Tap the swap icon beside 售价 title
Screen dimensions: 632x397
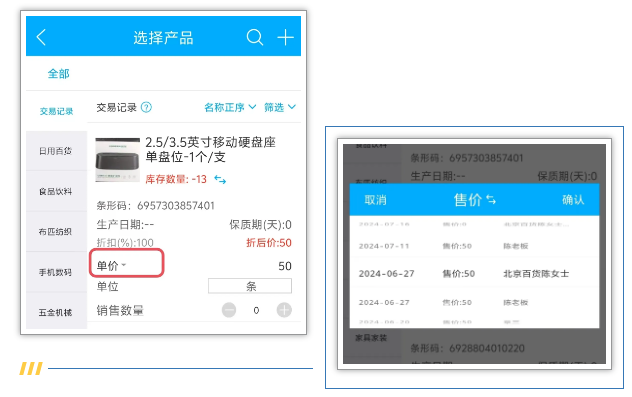(x=491, y=200)
